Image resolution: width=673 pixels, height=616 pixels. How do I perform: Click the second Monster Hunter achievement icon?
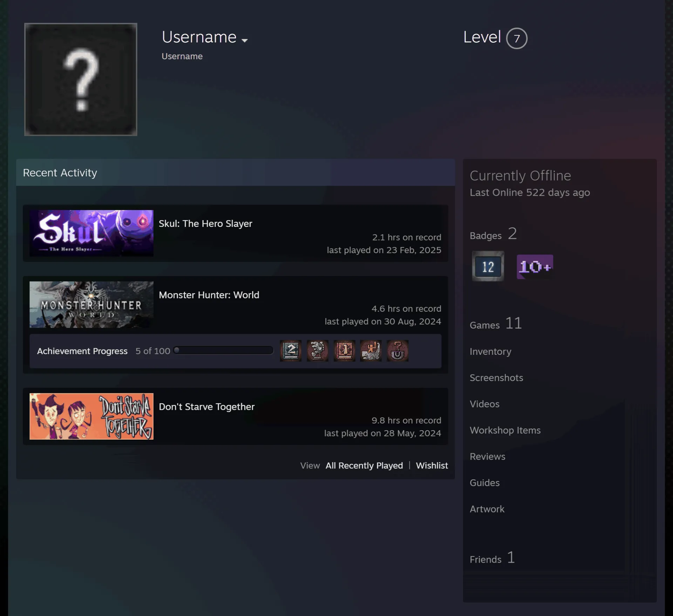318,351
